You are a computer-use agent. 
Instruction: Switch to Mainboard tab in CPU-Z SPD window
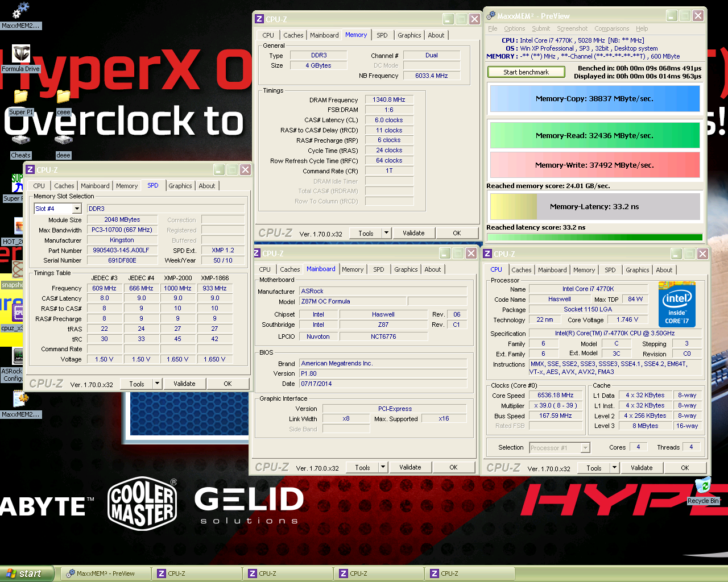point(95,186)
